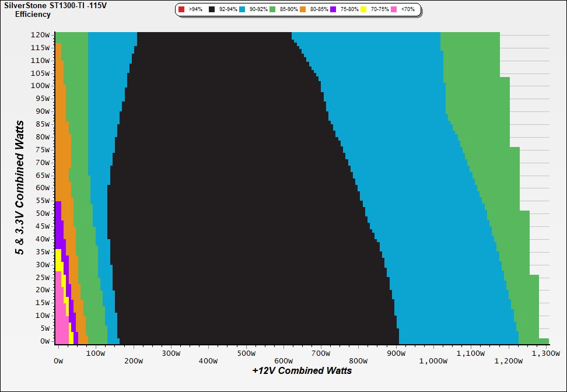Click the 0W label on the y-axis

pos(45,341)
